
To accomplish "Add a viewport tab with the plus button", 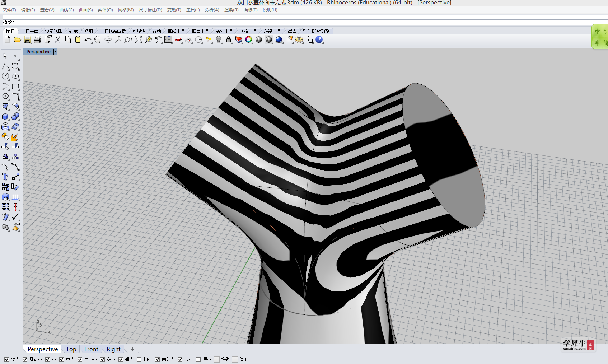I will (132, 349).
